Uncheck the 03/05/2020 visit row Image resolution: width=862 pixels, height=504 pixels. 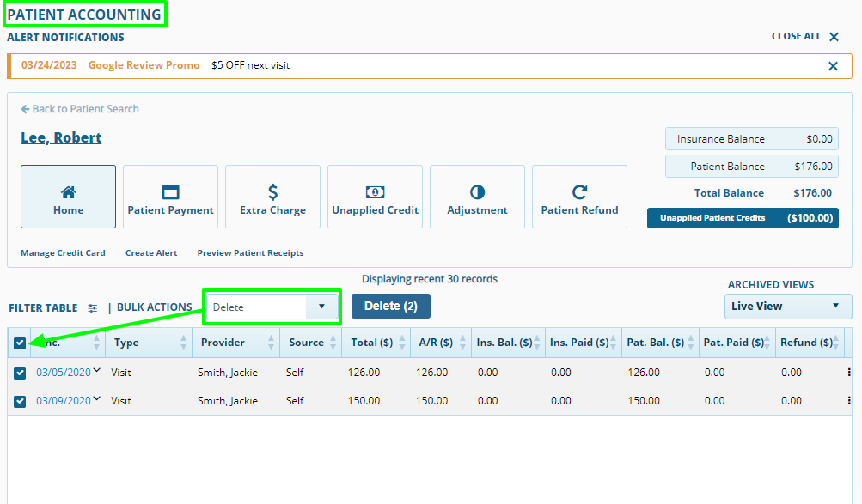pyautogui.click(x=20, y=373)
